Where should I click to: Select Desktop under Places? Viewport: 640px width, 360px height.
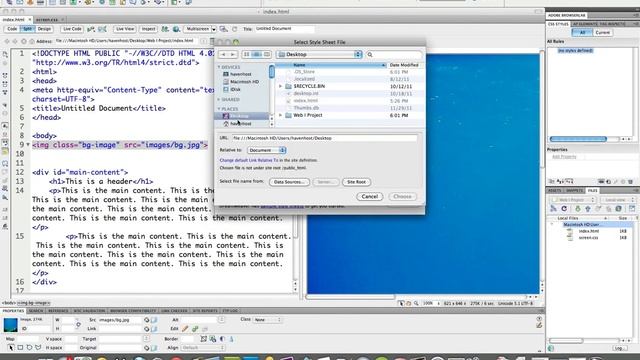click(x=242, y=116)
